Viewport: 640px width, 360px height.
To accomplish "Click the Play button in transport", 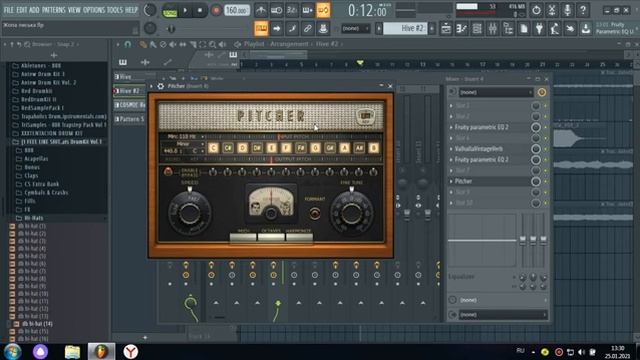I will (185, 11).
